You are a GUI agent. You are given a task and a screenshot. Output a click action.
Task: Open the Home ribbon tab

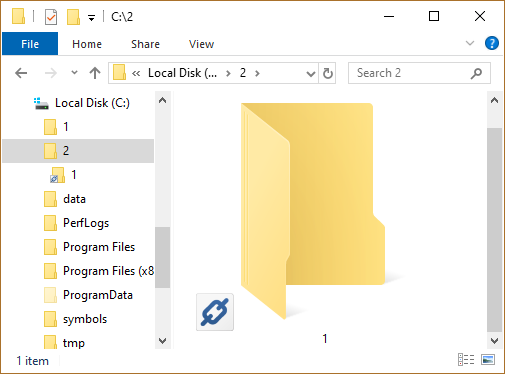[x=87, y=44]
